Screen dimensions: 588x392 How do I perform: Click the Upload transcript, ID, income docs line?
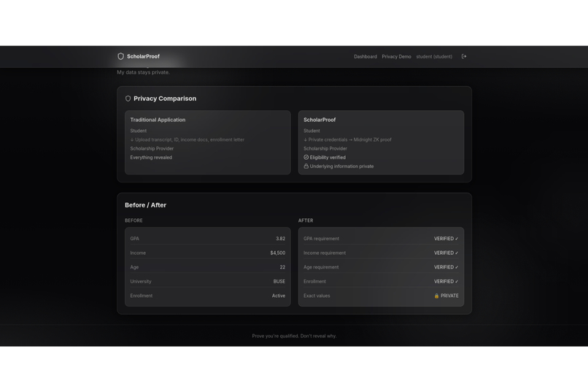click(187, 139)
